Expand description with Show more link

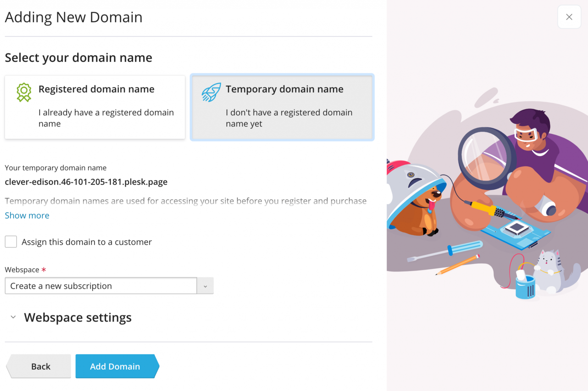(27, 215)
